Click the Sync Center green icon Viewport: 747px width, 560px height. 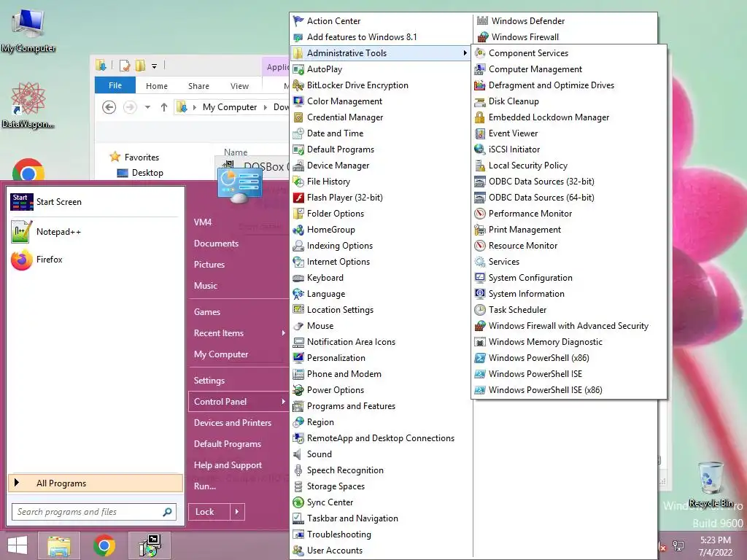tap(298, 502)
